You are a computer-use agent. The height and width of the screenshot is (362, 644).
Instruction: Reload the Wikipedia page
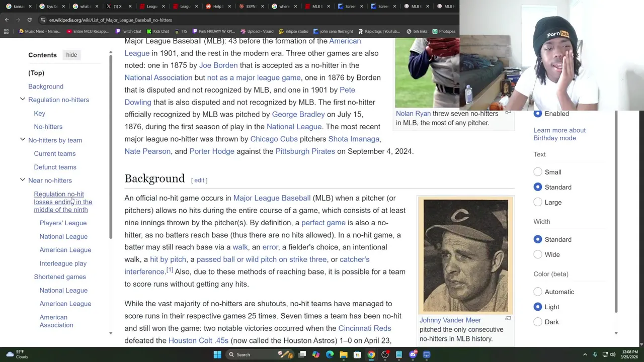coord(29,20)
